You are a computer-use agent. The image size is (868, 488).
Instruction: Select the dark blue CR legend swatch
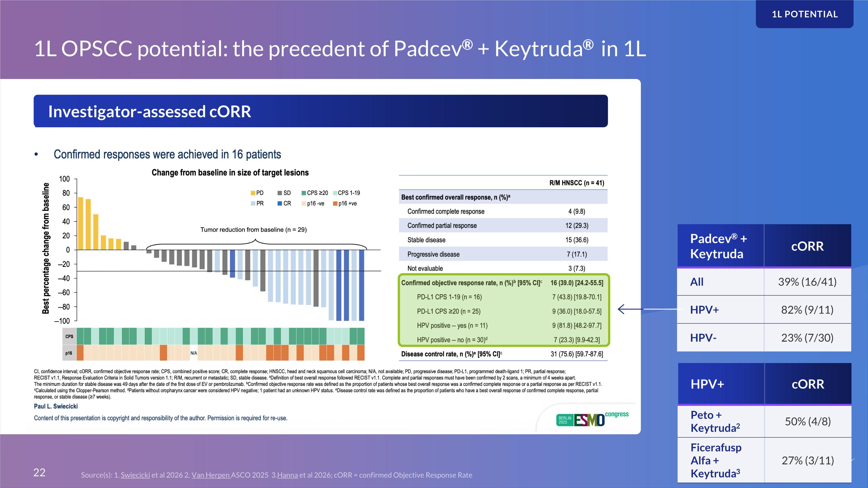click(x=280, y=203)
